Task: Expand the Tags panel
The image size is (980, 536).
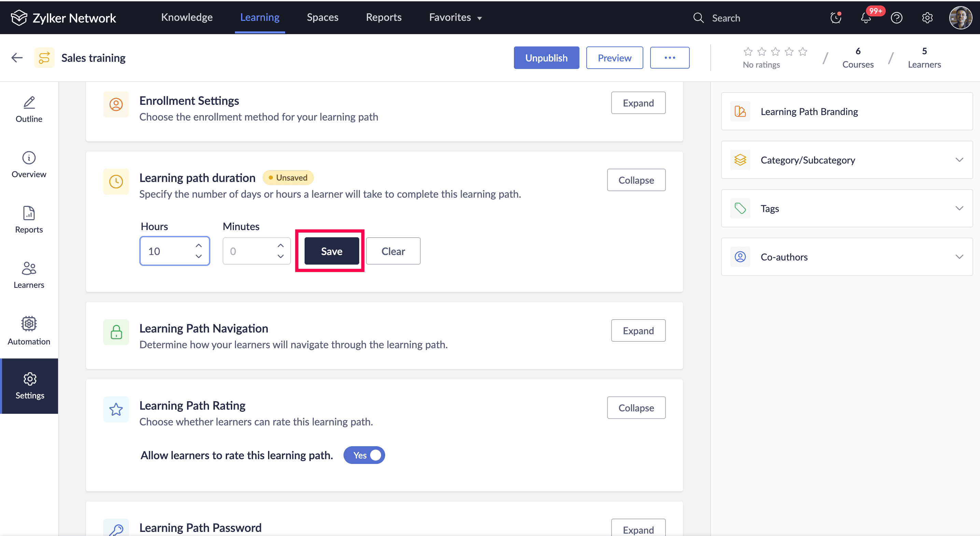Action: point(959,208)
